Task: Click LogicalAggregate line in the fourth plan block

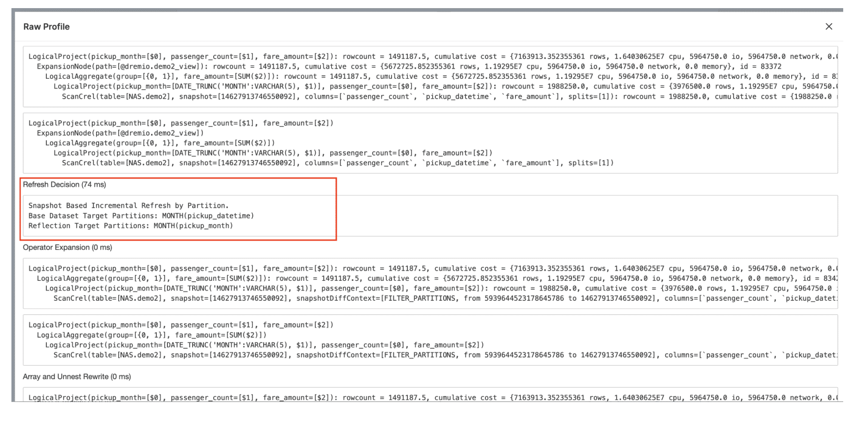Action: [x=151, y=335]
